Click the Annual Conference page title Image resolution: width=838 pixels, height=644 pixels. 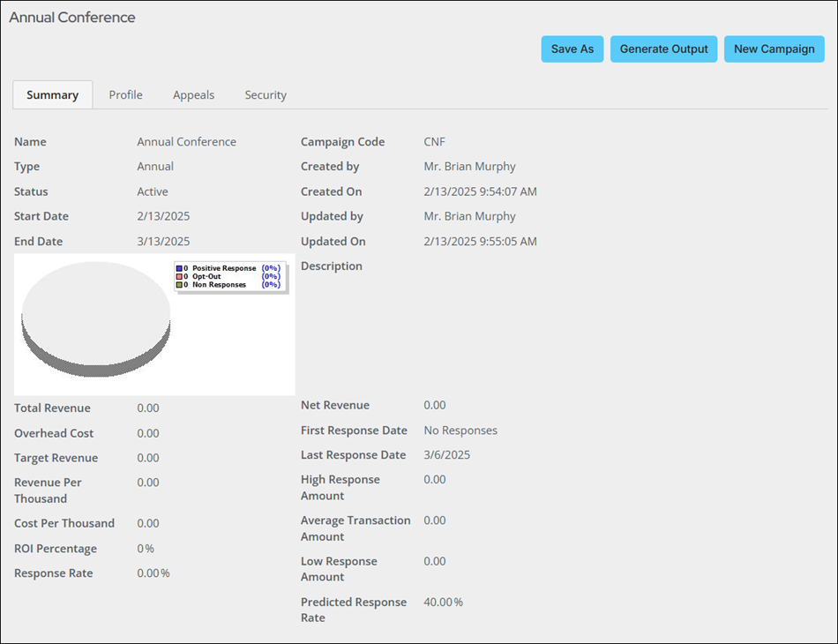[72, 17]
